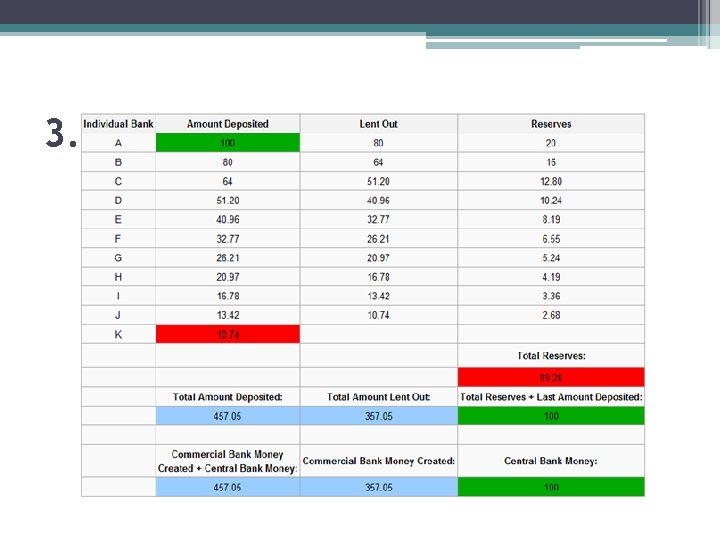Screen dimensions: 720x540
Task: Click the Bank F row label
Action: coord(118,239)
